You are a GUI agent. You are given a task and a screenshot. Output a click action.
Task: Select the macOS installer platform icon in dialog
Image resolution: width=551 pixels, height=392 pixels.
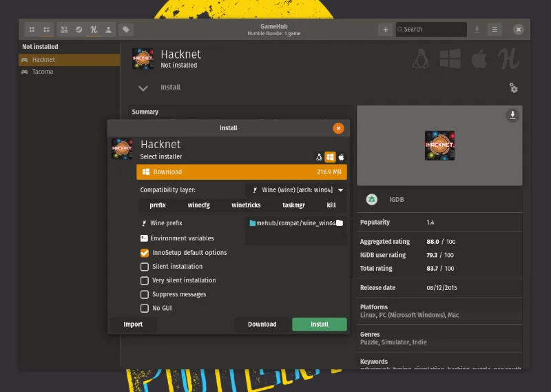pyautogui.click(x=341, y=157)
